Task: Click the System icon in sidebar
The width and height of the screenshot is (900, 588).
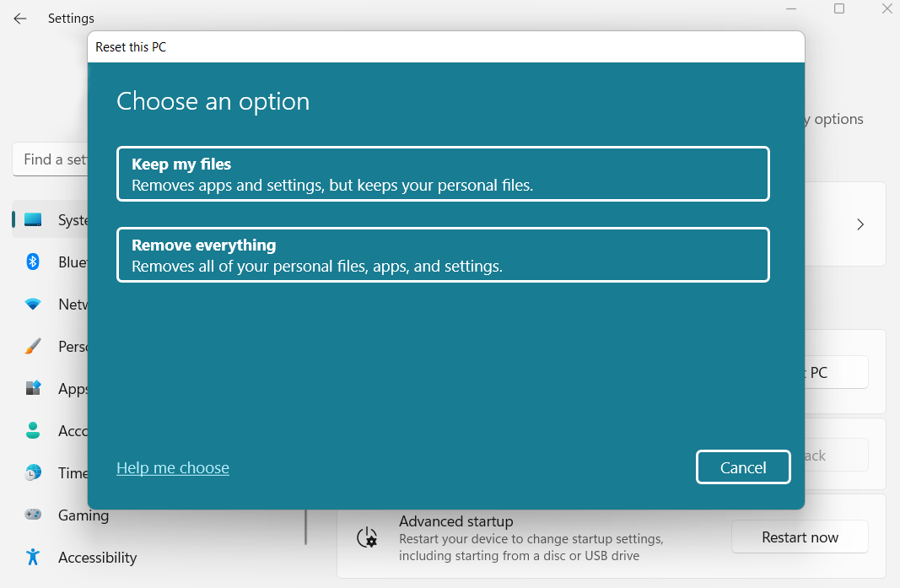Action: click(x=33, y=219)
